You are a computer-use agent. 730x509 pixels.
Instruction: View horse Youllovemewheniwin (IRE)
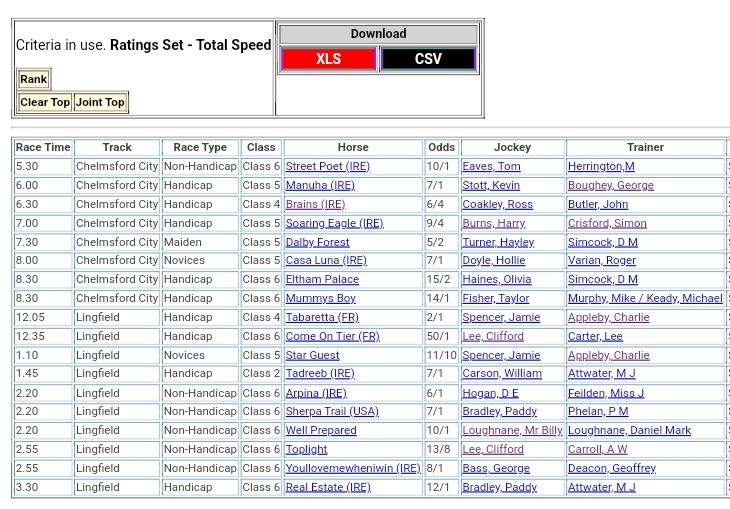point(352,468)
